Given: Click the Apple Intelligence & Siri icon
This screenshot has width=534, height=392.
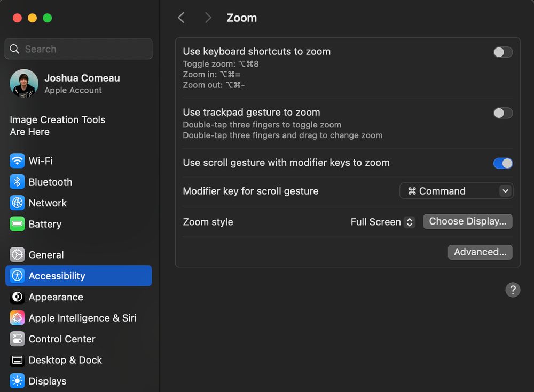Looking at the screenshot, I should pos(17,318).
